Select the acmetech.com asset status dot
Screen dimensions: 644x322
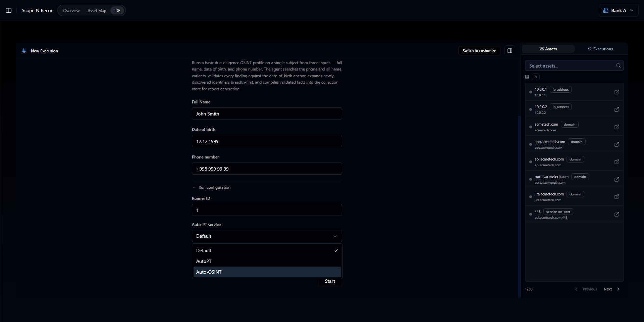pyautogui.click(x=530, y=127)
